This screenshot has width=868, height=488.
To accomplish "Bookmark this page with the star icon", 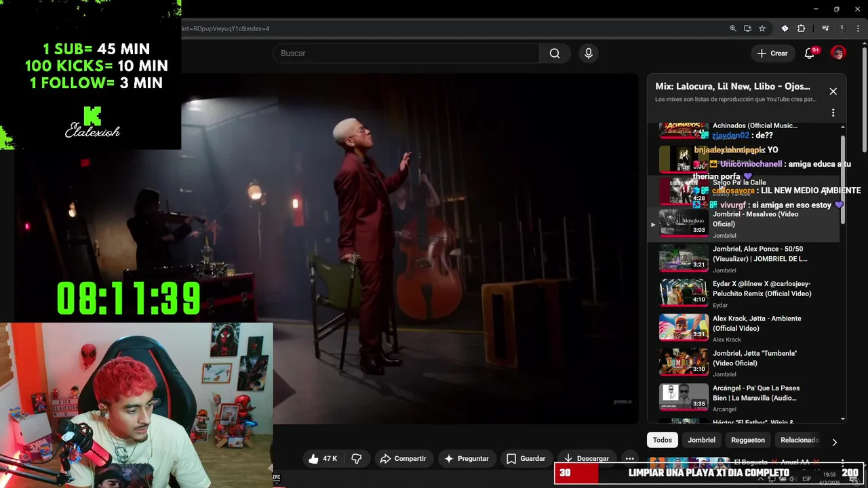I will tap(762, 28).
